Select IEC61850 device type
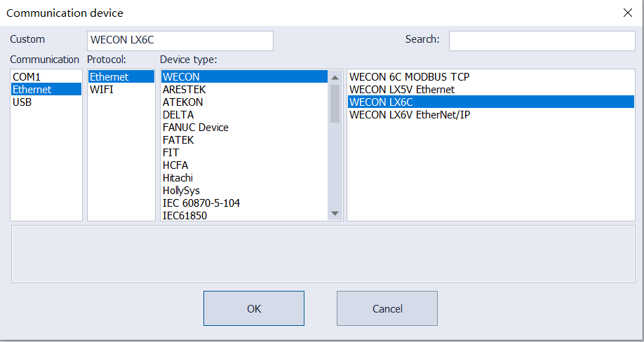Viewport: 644px width, 342px height. tap(244, 215)
